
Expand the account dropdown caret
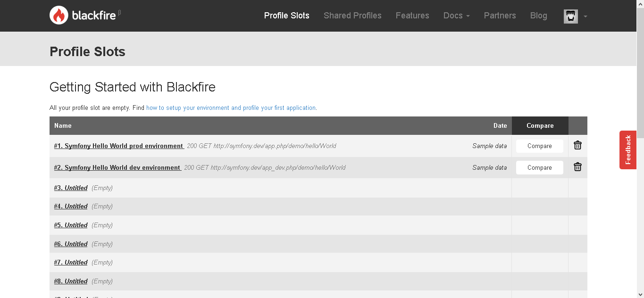click(x=585, y=17)
